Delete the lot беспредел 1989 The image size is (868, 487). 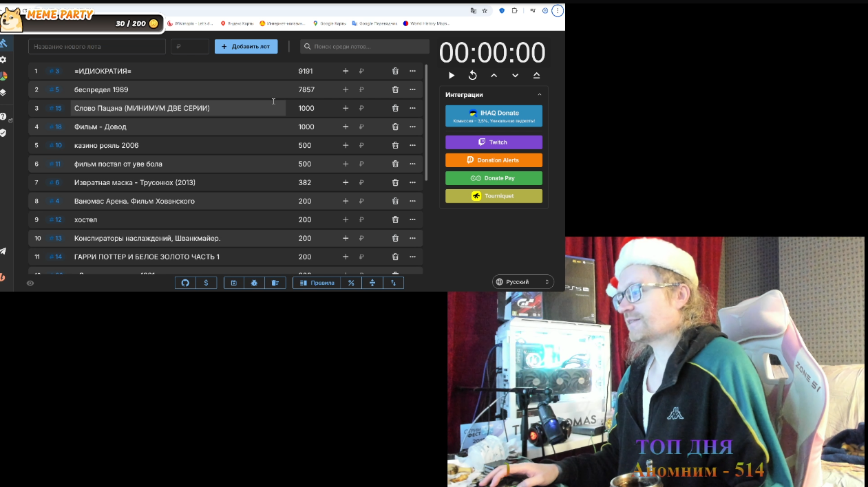pyautogui.click(x=395, y=89)
